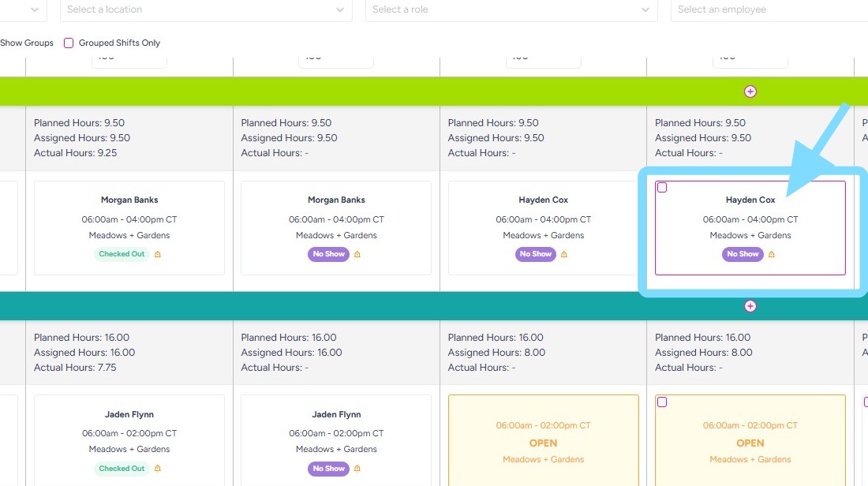The image size is (868, 486).
Task: Click the plus icon on the teal bar
Action: coord(750,306)
